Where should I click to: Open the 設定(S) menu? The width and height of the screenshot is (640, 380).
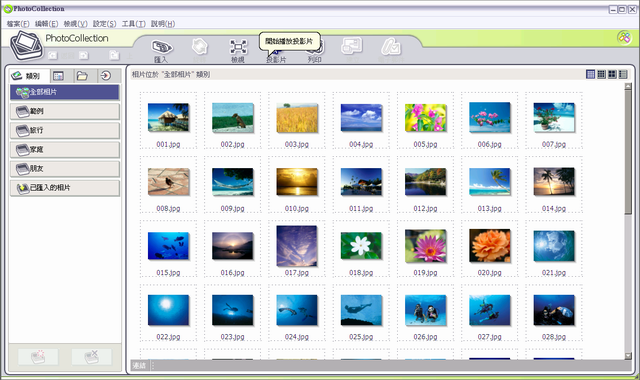[104, 24]
